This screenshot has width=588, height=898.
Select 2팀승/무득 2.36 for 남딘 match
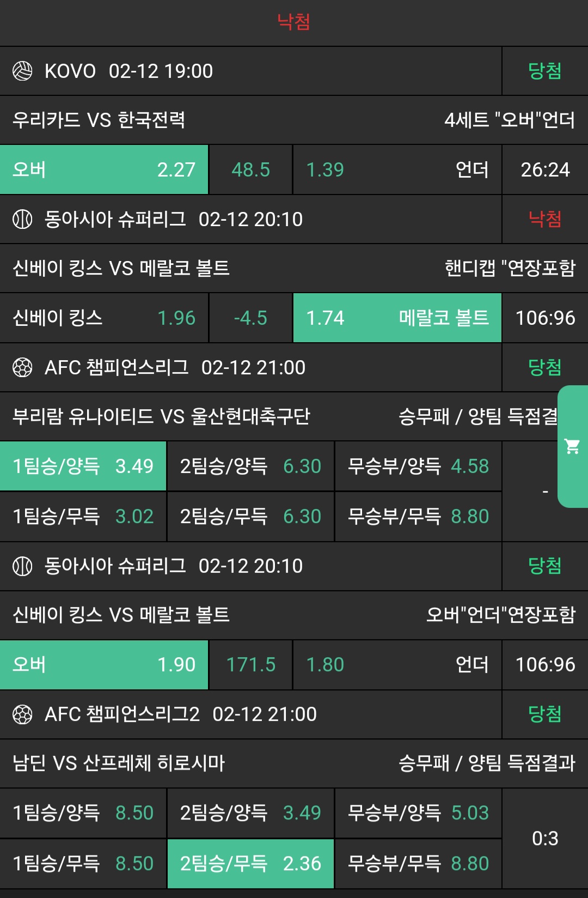point(250,863)
